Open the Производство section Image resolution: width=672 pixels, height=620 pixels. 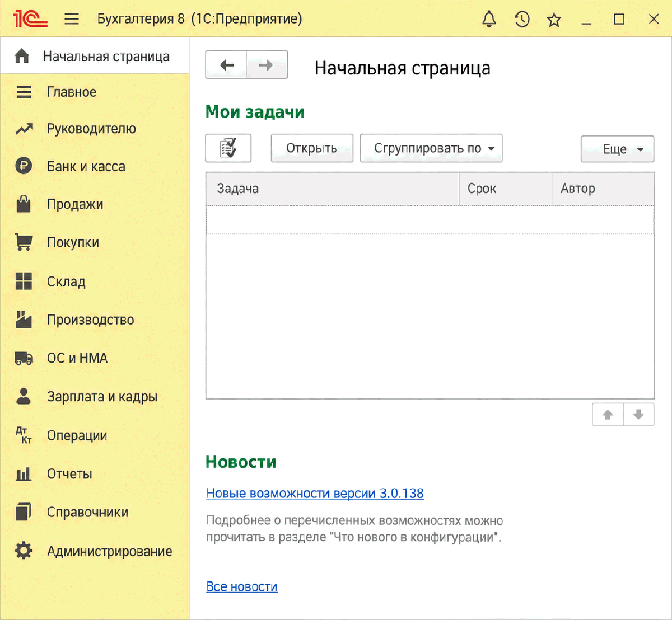95,320
